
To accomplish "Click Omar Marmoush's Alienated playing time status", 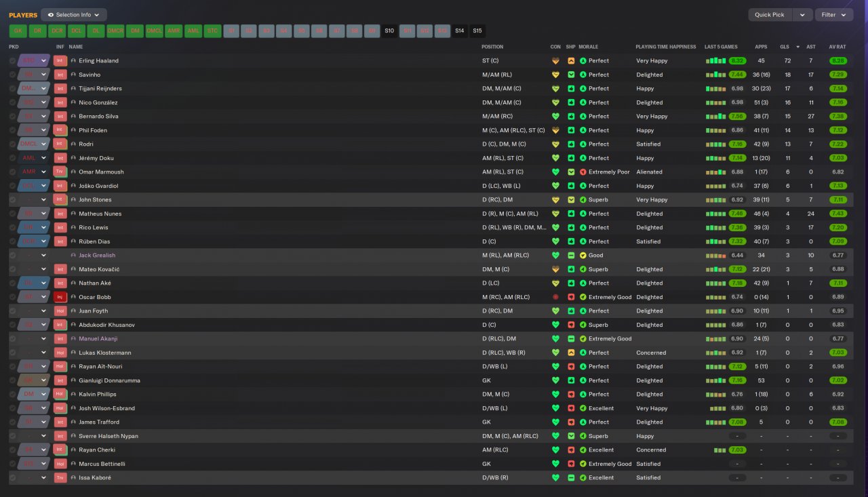I will click(649, 172).
